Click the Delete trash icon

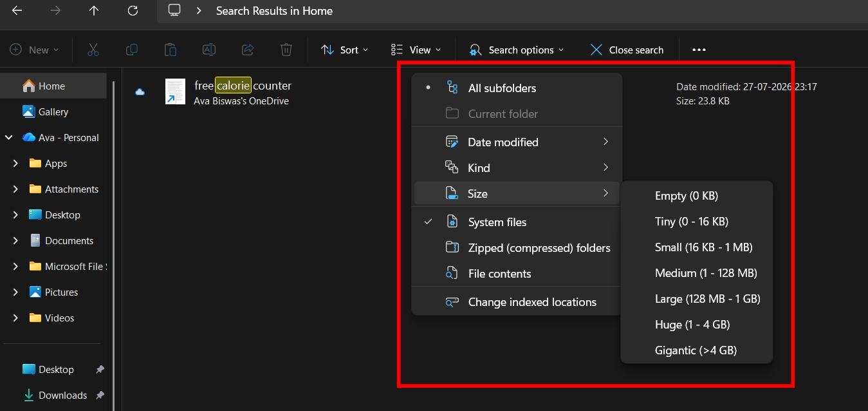click(x=286, y=50)
